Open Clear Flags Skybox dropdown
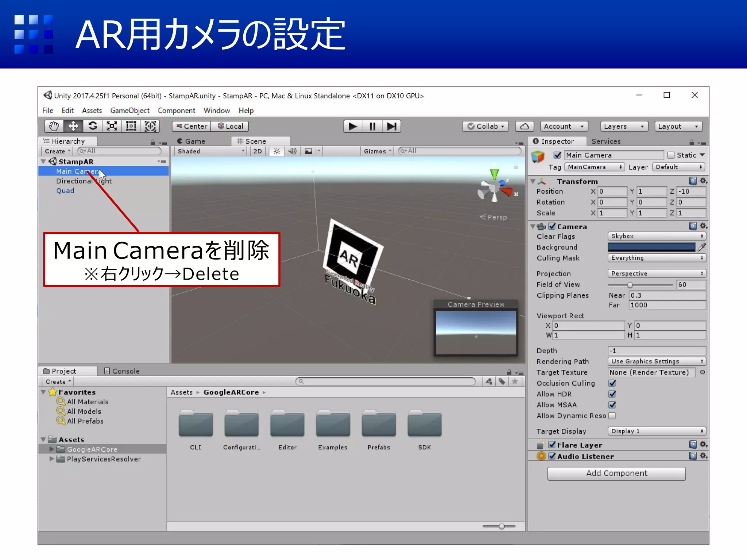747x560 pixels. click(x=657, y=236)
